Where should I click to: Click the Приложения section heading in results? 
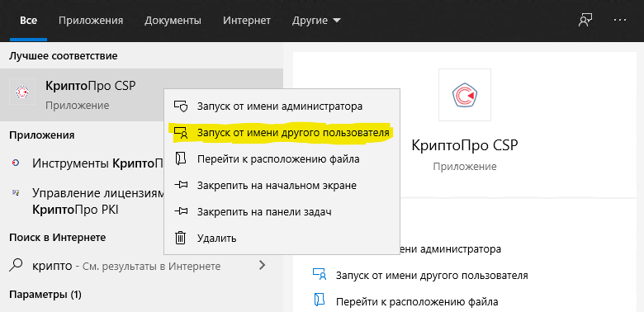(41, 135)
